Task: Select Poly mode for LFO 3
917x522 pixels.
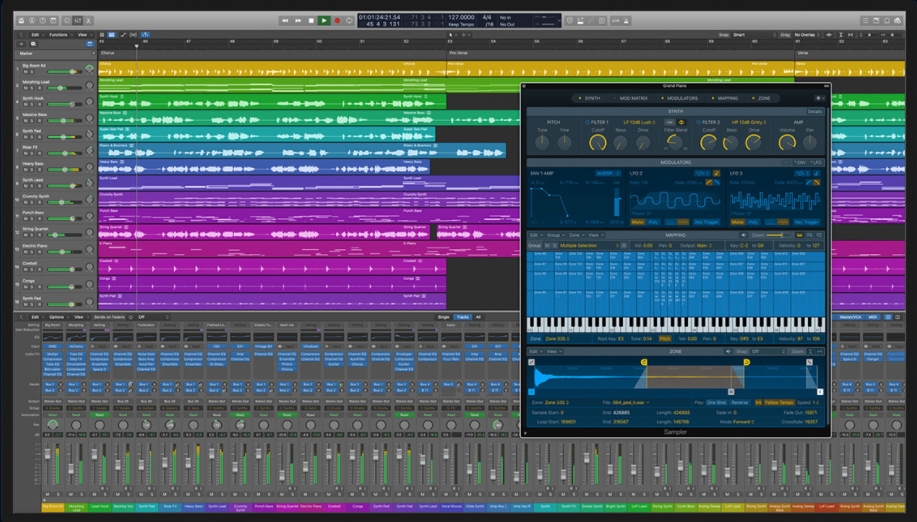Action: (x=753, y=222)
